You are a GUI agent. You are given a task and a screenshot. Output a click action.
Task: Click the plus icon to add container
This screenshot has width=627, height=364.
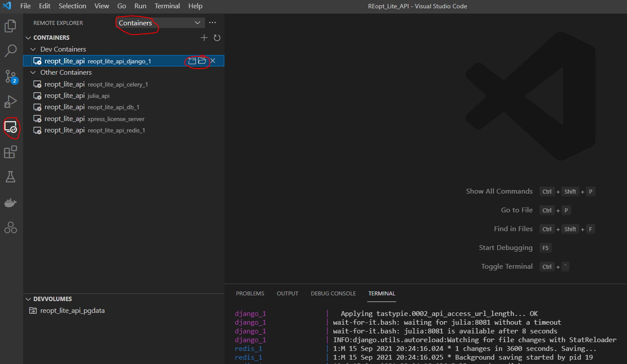(204, 38)
